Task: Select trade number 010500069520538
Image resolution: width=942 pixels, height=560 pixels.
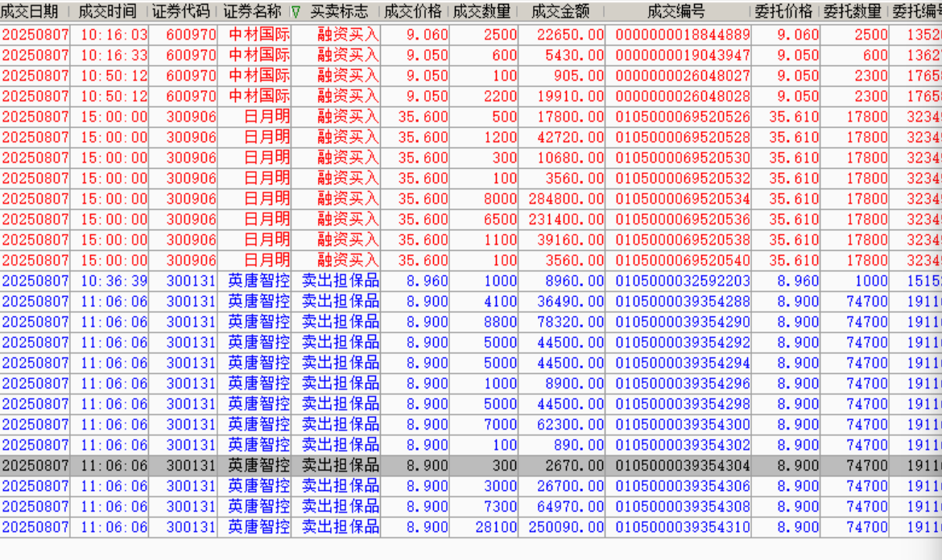Action: tap(683, 240)
